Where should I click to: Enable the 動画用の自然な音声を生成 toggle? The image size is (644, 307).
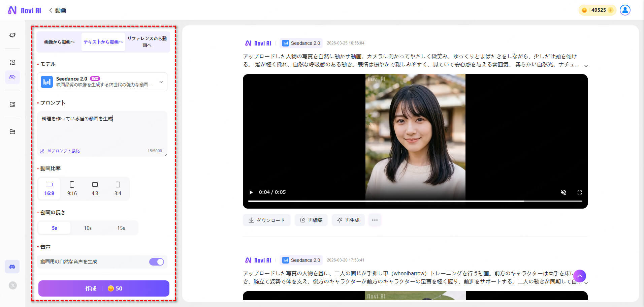[x=156, y=262]
